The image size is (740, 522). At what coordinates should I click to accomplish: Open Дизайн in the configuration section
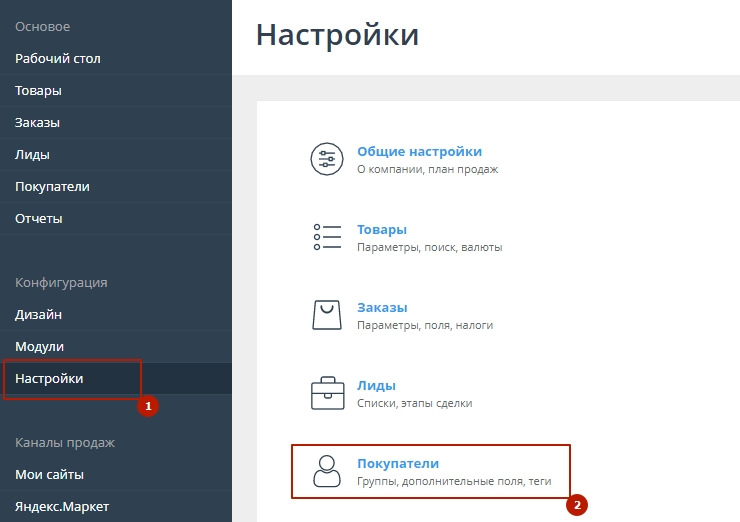tap(38, 315)
